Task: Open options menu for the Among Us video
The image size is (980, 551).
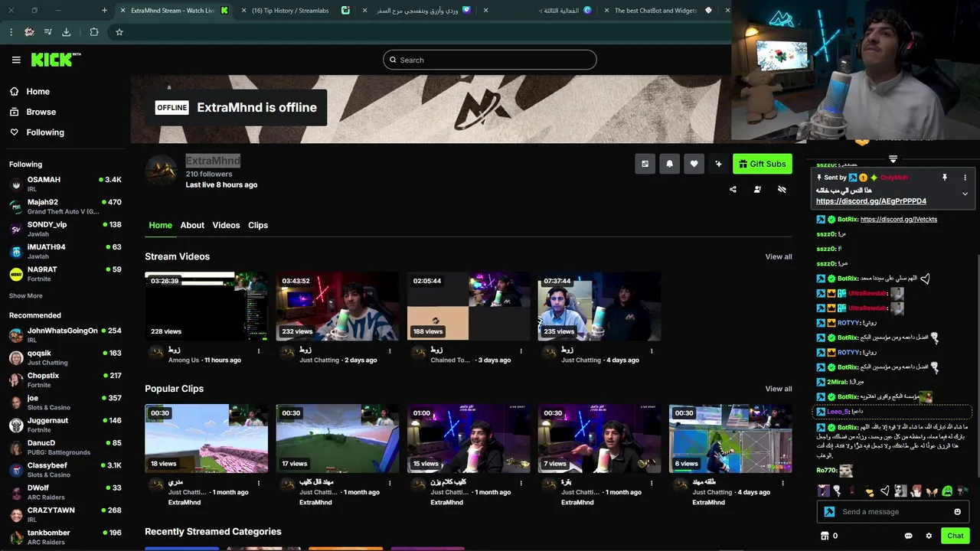Action: [259, 351]
